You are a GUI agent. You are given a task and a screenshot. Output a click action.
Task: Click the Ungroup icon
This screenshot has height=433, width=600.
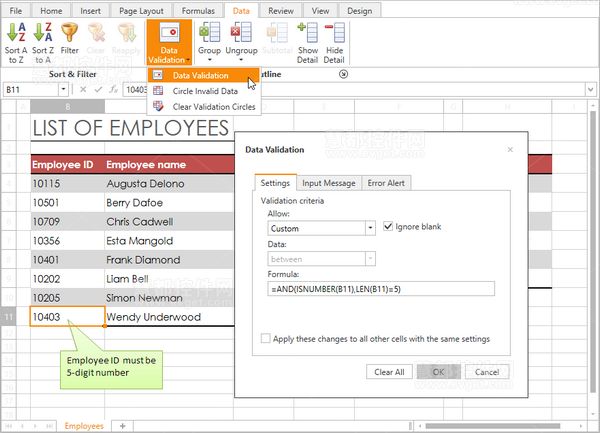click(241, 32)
